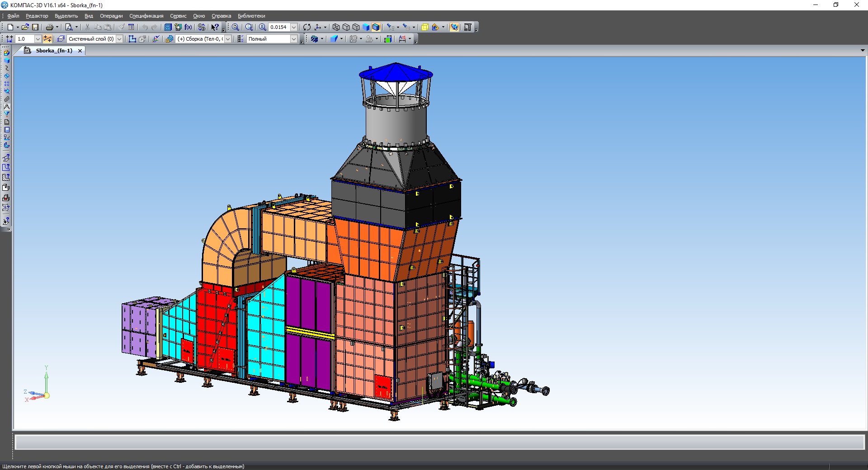Click the Save document floppy icon
868x470 pixels.
tap(35, 27)
